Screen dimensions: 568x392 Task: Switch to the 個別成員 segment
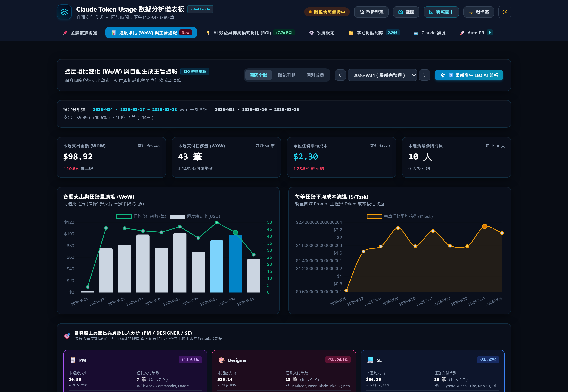(315, 75)
